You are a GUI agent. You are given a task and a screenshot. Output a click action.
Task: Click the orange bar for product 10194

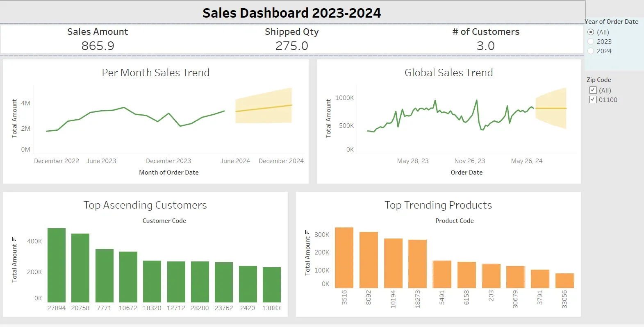[x=393, y=263]
